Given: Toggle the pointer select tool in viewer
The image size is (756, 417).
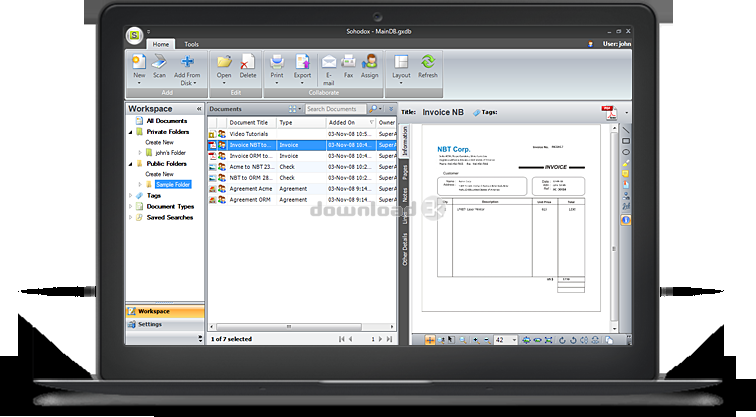Looking at the screenshot, I should click(x=451, y=340).
